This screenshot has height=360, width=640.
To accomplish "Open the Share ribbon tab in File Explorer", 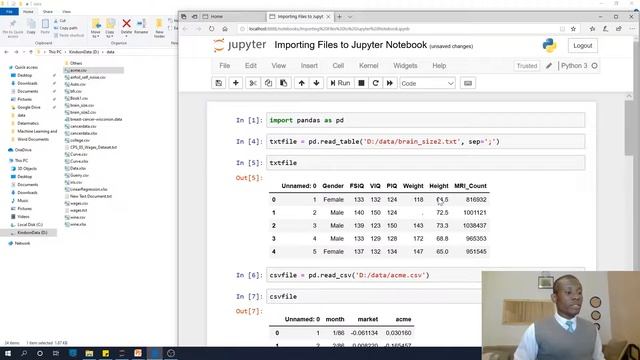I will [47, 12].
